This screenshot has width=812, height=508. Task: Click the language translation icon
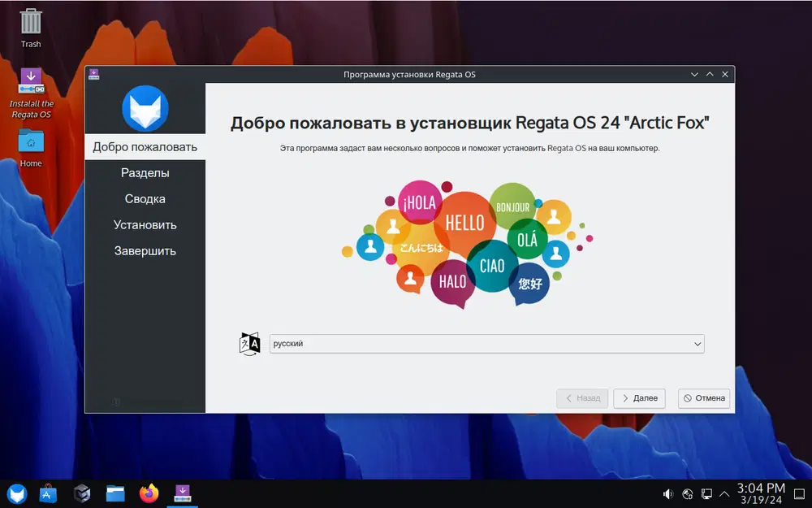(x=249, y=344)
